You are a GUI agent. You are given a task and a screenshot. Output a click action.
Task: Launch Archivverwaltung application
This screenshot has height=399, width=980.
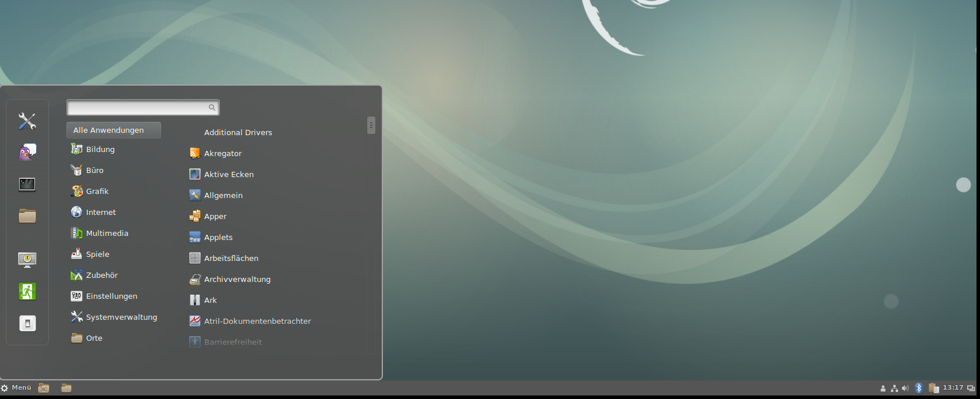pyautogui.click(x=237, y=280)
